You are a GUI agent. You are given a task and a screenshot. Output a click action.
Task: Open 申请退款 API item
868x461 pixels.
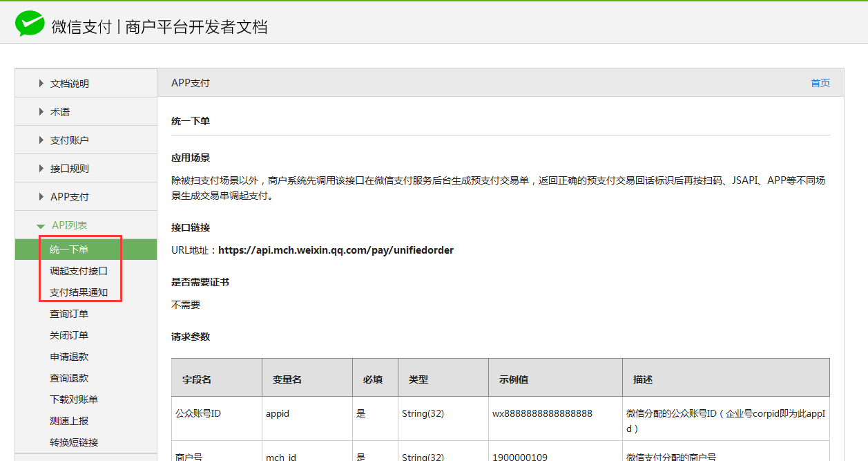tap(69, 357)
